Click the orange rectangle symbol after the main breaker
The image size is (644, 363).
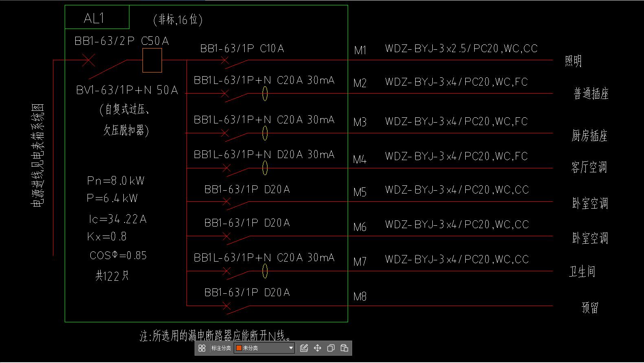[152, 60]
